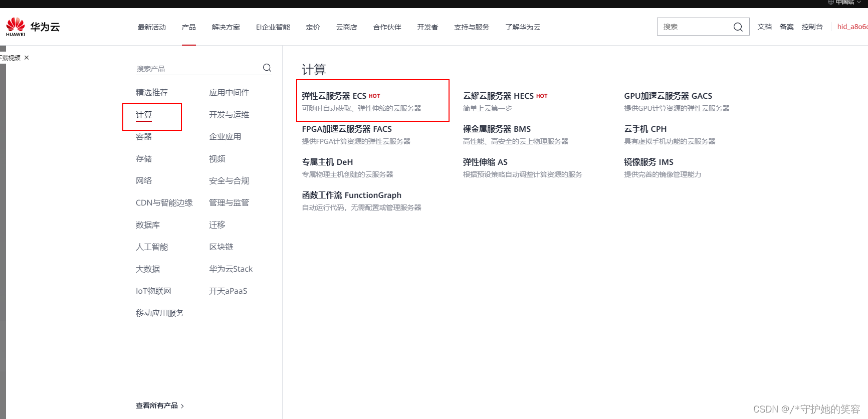Click the 计算 section heading
Viewport: 868px width, 419px height.
point(314,69)
